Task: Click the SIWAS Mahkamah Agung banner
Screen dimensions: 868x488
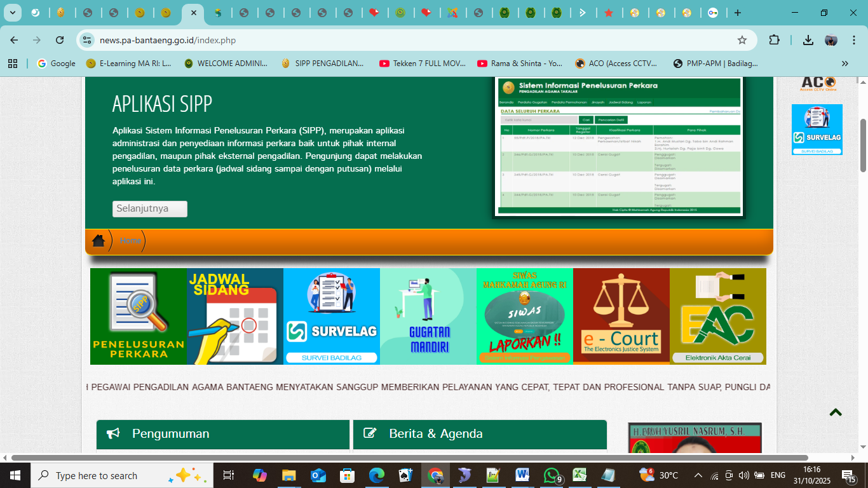Action: (x=525, y=316)
